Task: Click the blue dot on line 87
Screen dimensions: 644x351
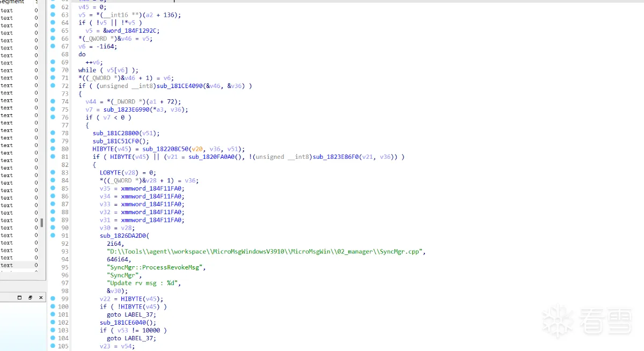Action: 53,204
